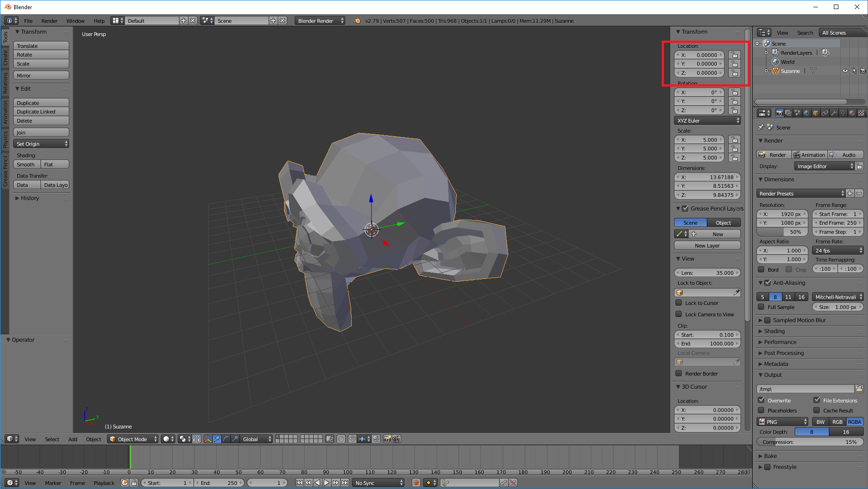Image resolution: width=868 pixels, height=489 pixels.
Task: Enable the translate manipulator arrow icon
Action: click(x=217, y=439)
